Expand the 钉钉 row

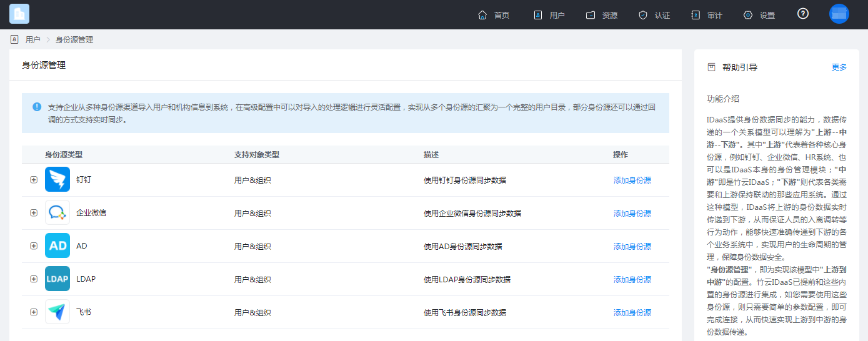[x=34, y=180]
